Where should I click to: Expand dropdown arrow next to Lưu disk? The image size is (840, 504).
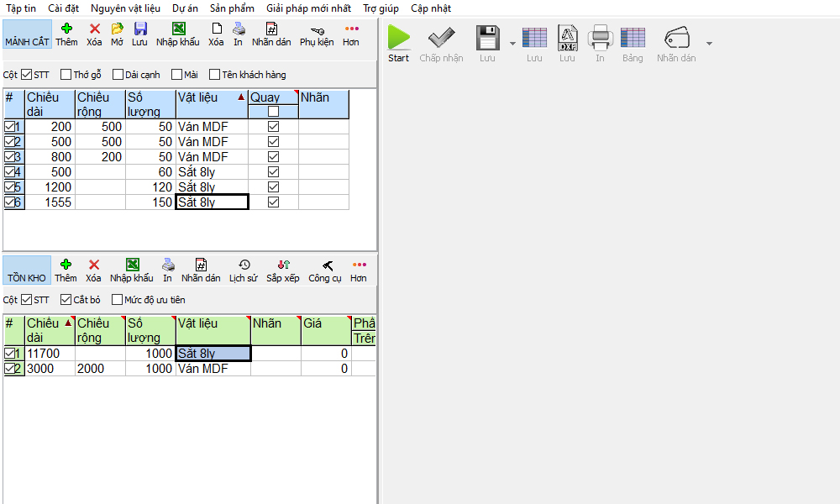(x=512, y=43)
